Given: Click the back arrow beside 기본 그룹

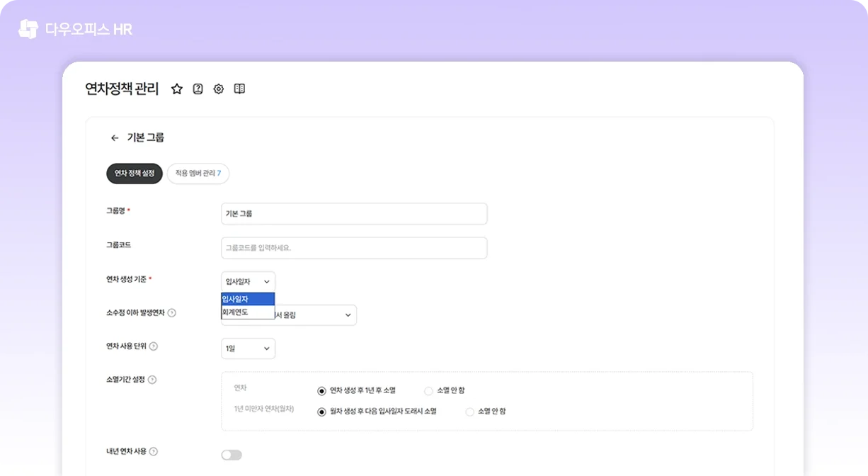Looking at the screenshot, I should 114,138.
